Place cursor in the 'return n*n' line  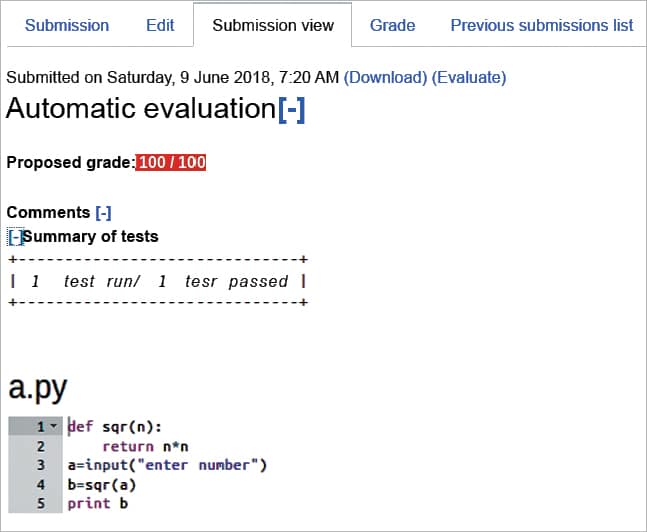[x=139, y=447]
